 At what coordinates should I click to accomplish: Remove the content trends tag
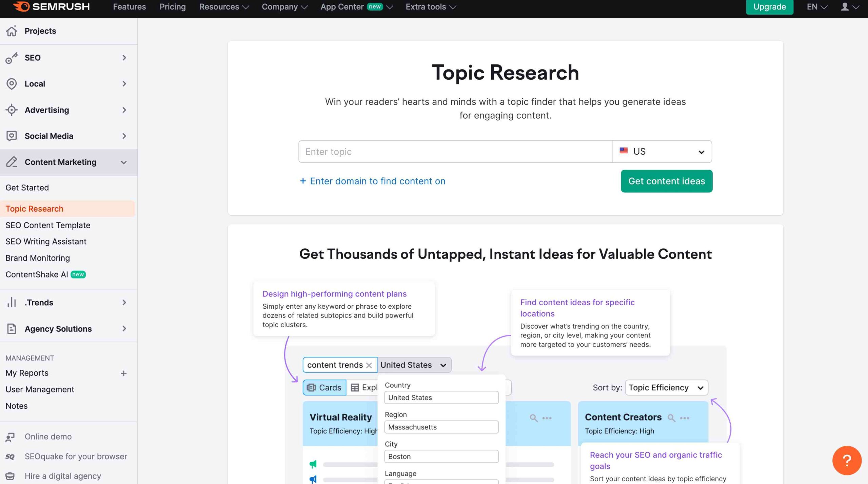coord(369,365)
